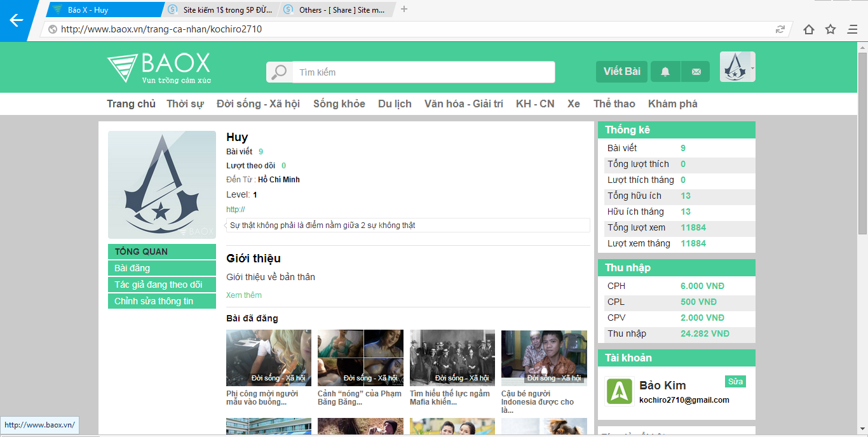Go to the browser home icon

pos(808,29)
